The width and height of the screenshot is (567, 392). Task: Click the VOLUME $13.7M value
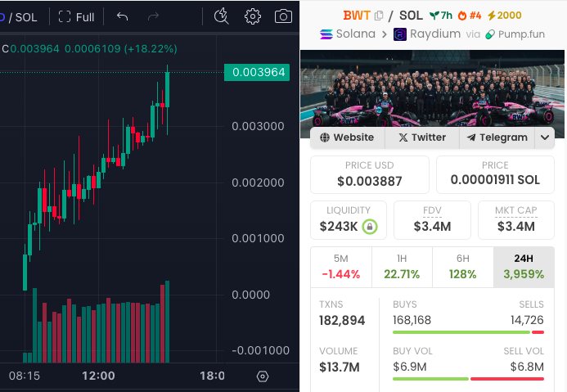[340, 367]
